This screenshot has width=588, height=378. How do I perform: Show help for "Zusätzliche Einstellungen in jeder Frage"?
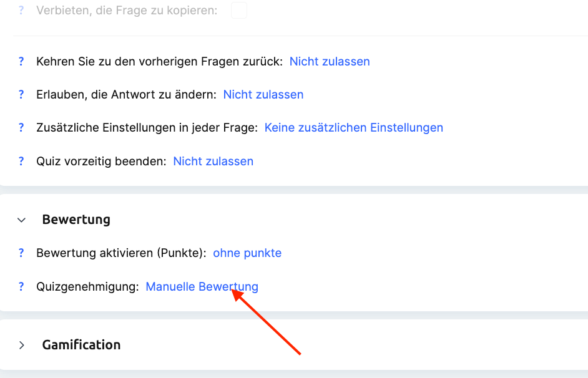pos(21,128)
